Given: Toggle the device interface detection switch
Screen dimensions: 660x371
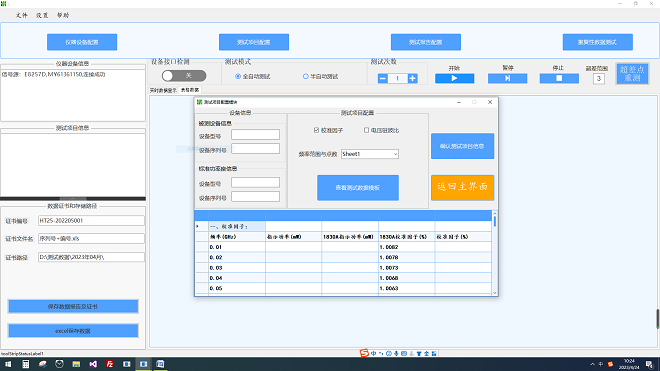Looking at the screenshot, I should click(184, 76).
